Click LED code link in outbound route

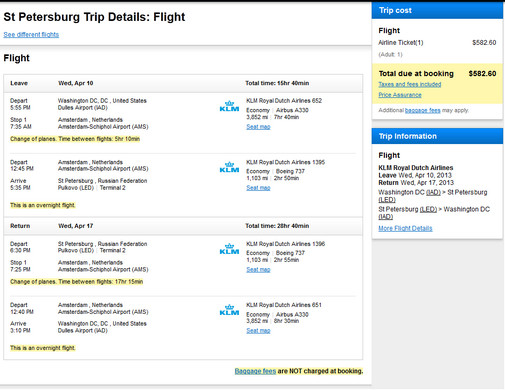click(387, 200)
